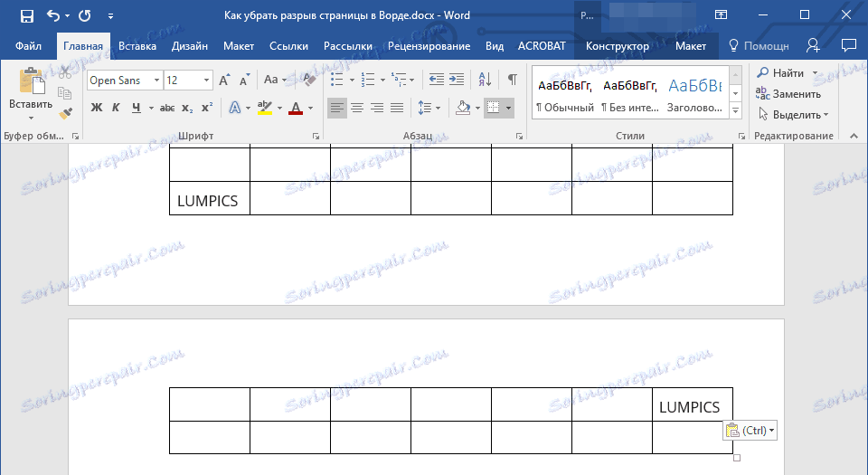The width and height of the screenshot is (868, 475).
Task: Toggle underline with the Ч button
Action: pos(137,108)
